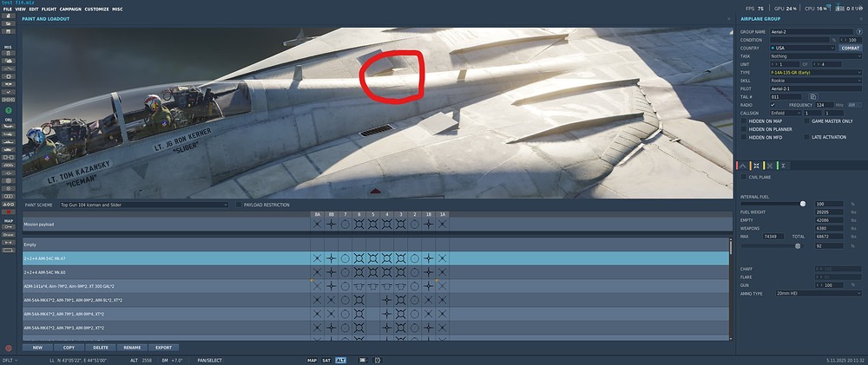Screen dimensions: 868x365
Task: Toggle the AM modulation switch beside frequency
Action: coord(854,105)
